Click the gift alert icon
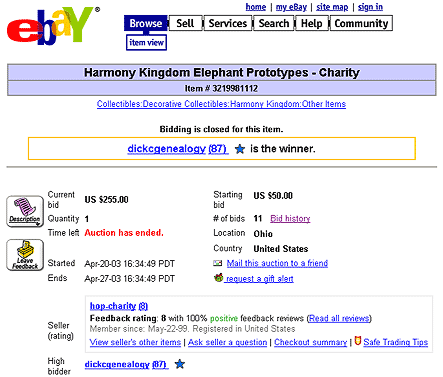The height and width of the screenshot is (377, 443). 218,277
